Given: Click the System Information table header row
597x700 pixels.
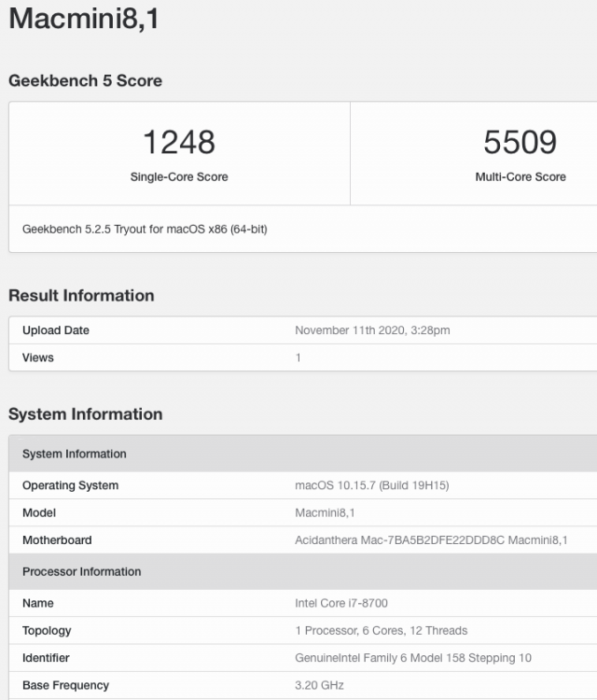Looking at the screenshot, I should (303, 454).
